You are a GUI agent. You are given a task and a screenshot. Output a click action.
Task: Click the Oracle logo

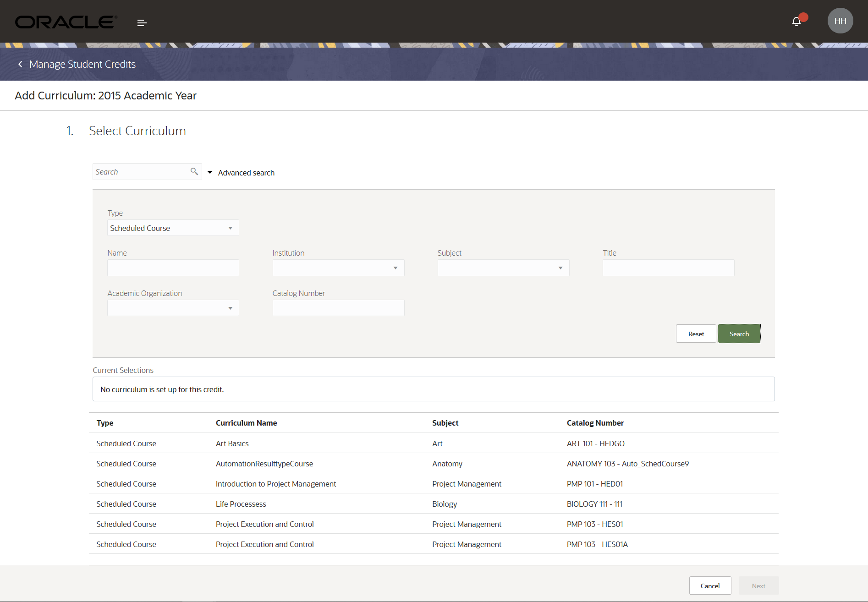tap(66, 22)
